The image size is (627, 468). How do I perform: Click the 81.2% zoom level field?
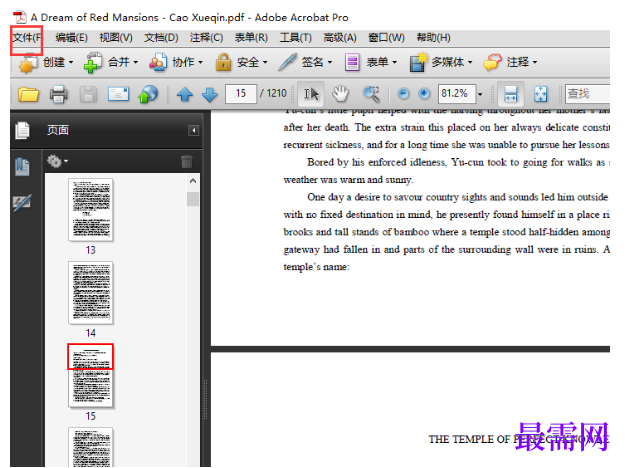(457, 94)
